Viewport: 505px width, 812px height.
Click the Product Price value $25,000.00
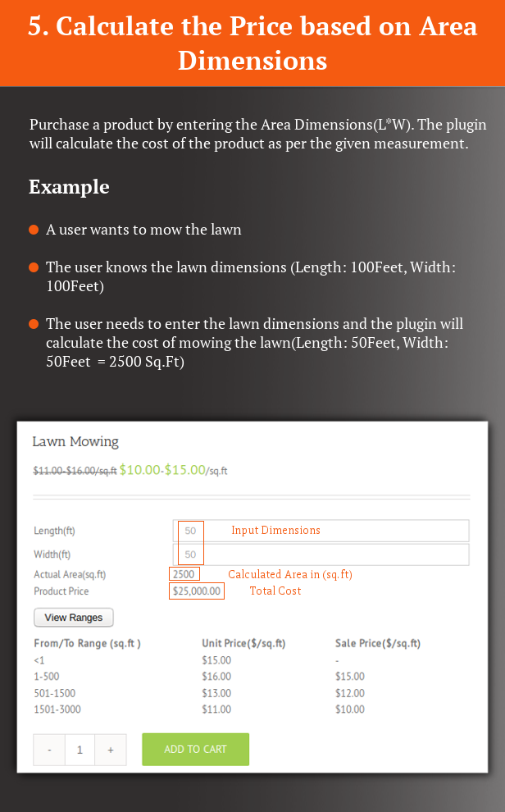[197, 591]
